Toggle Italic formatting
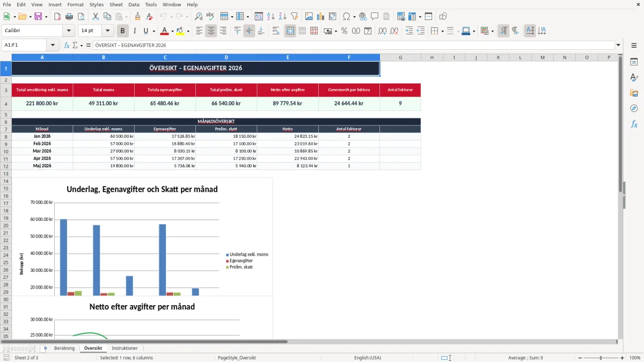The image size is (644, 362). (135, 31)
